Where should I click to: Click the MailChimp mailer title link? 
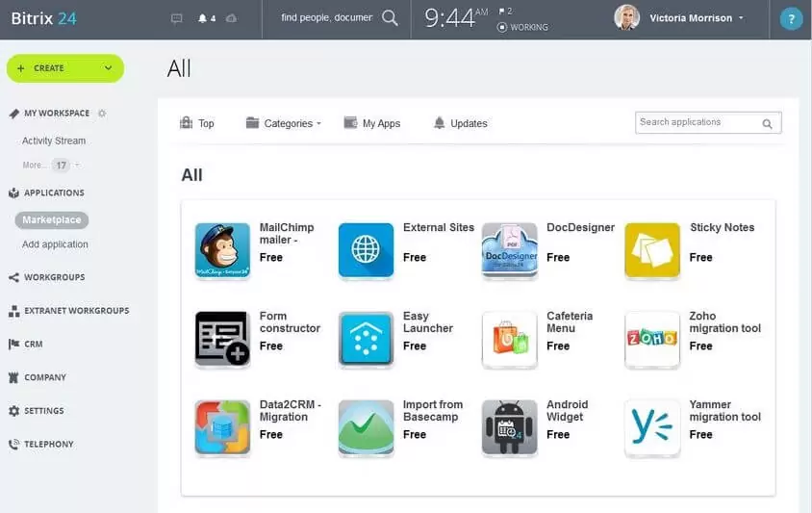287,234
